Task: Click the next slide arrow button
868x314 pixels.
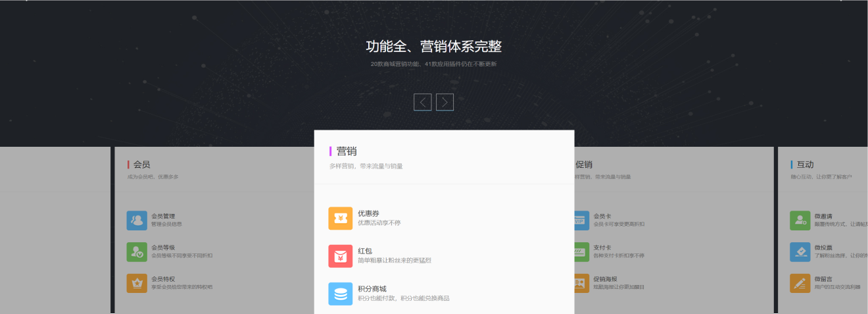Action: 445,102
